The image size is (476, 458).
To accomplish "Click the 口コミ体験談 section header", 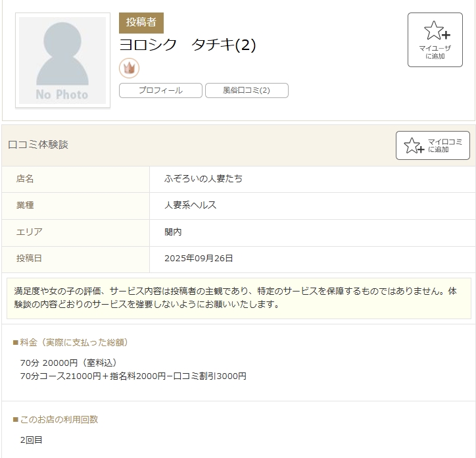I will [x=38, y=145].
